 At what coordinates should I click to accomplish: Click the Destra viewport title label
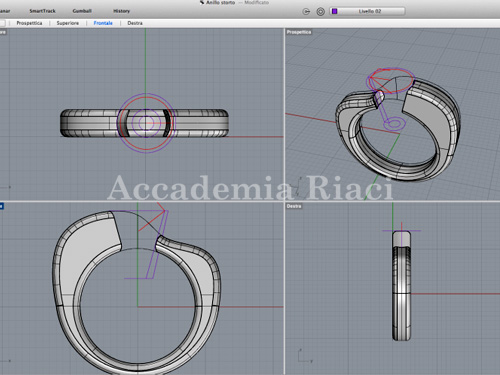(x=294, y=206)
